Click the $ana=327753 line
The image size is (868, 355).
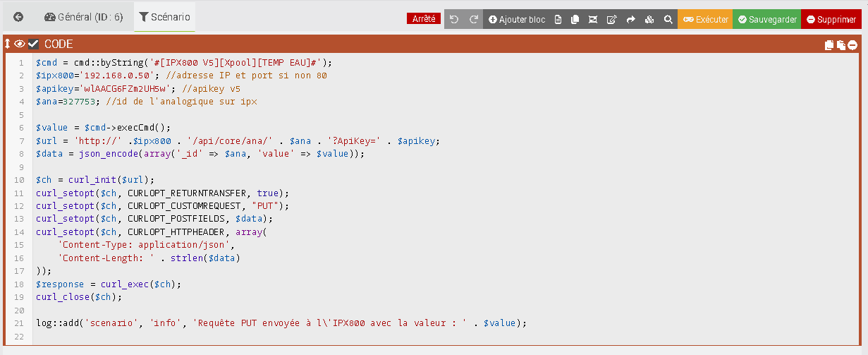147,102
